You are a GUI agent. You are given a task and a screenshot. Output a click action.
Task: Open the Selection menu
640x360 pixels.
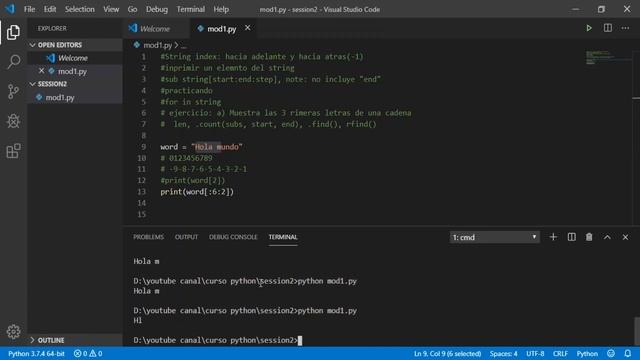click(x=80, y=9)
